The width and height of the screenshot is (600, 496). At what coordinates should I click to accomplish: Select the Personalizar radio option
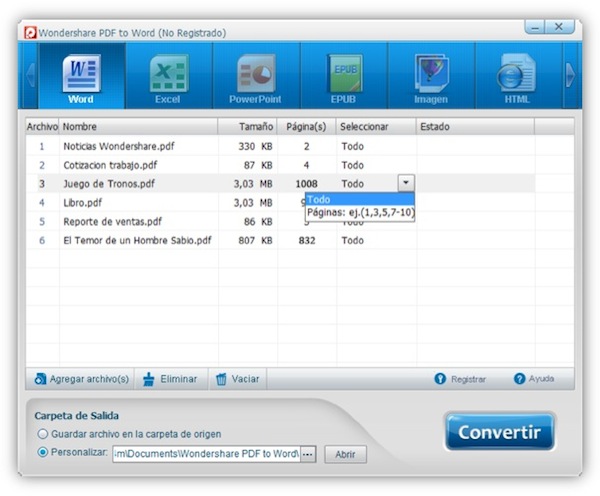pyautogui.click(x=73, y=452)
